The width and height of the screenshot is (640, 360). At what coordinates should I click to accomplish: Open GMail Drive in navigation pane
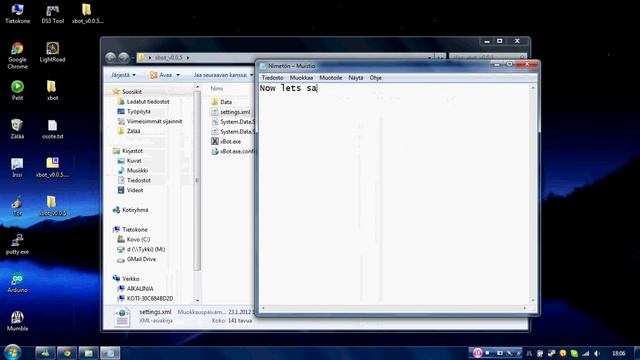tap(137, 259)
